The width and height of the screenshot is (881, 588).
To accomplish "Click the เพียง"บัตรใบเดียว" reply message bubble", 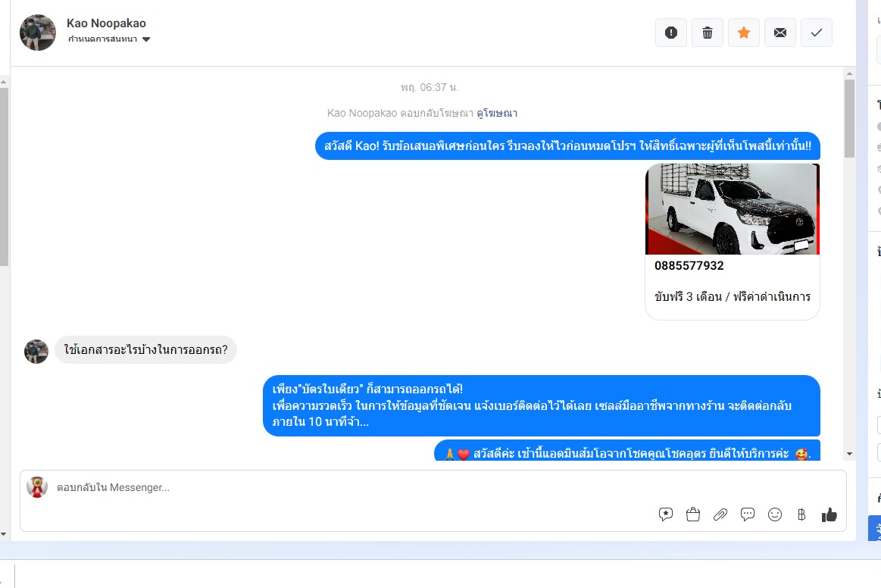I will tap(542, 405).
